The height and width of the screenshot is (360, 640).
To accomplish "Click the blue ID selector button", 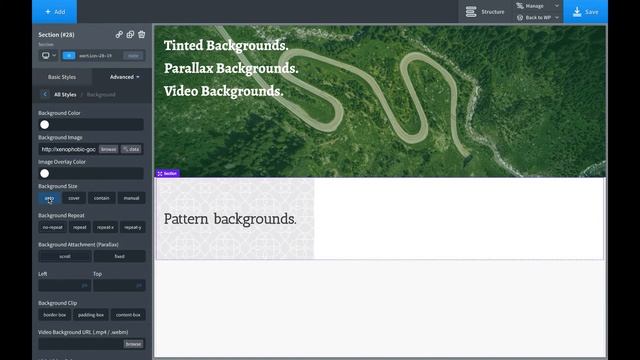I will [x=69, y=56].
